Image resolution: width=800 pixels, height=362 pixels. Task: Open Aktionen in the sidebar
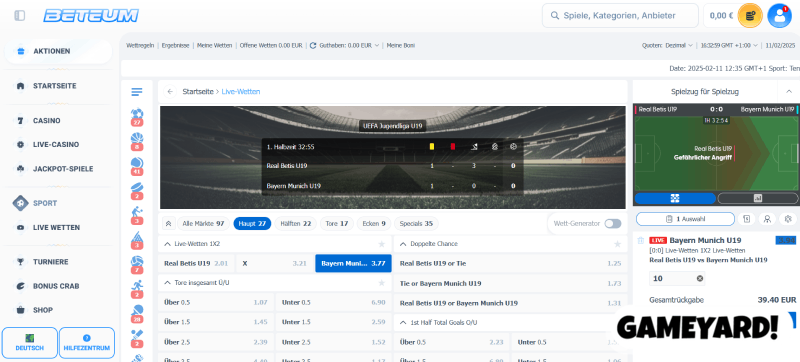tap(59, 51)
